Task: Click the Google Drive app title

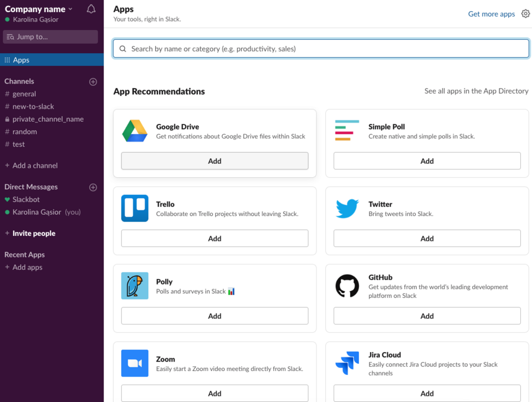Action: (177, 127)
